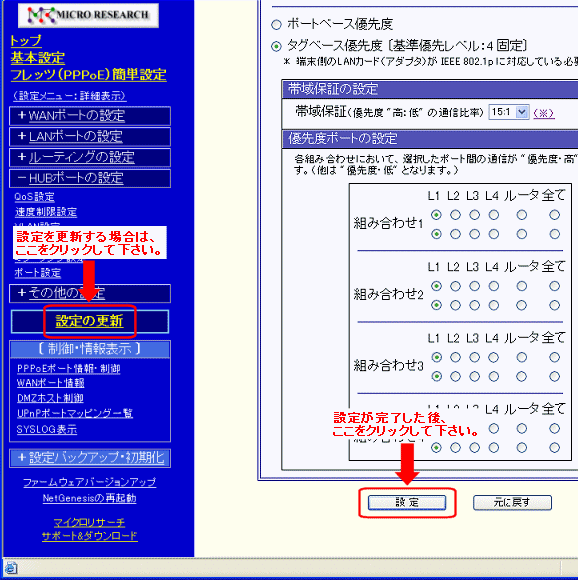Collapse the HUBポートの設定 menu
Image resolution: width=578 pixels, height=580 pixels.
click(90, 178)
